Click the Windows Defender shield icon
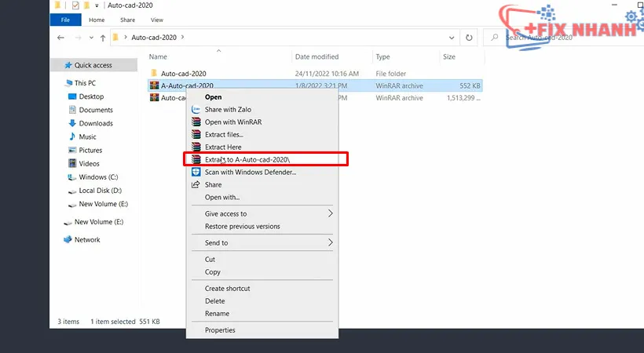 click(196, 172)
